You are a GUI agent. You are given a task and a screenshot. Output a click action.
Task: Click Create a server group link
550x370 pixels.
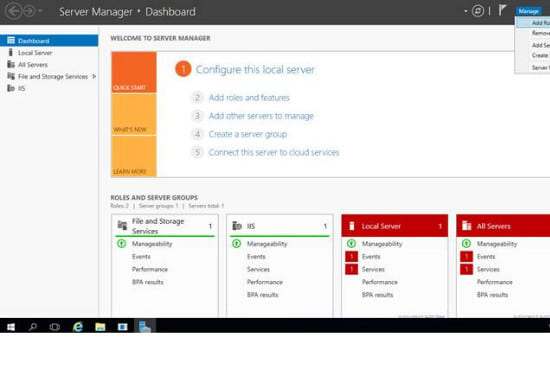[248, 134]
